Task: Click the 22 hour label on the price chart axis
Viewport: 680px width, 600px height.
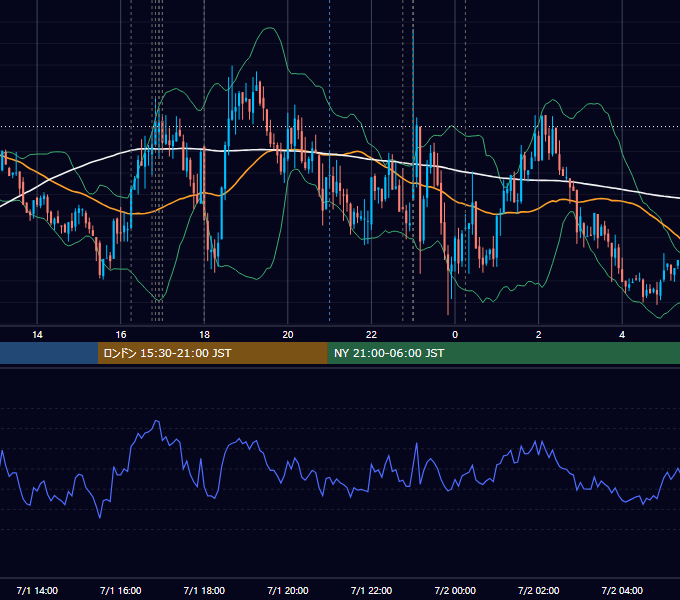Action: tap(371, 335)
